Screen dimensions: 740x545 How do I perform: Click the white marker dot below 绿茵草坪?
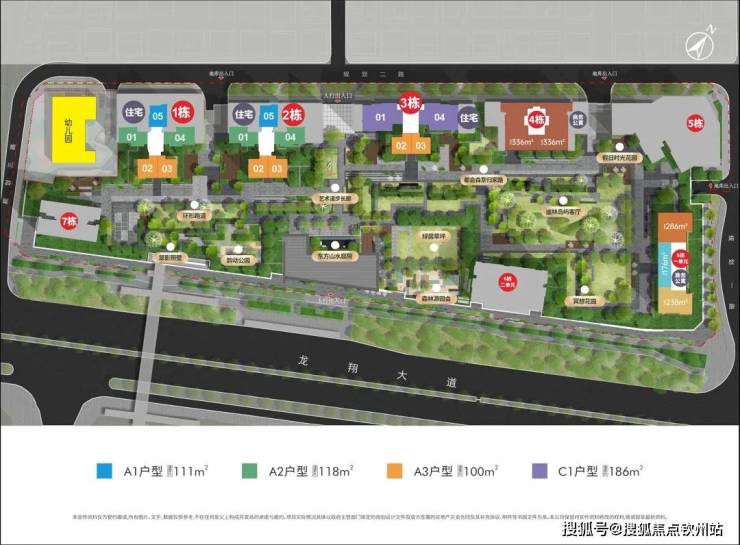434,246
